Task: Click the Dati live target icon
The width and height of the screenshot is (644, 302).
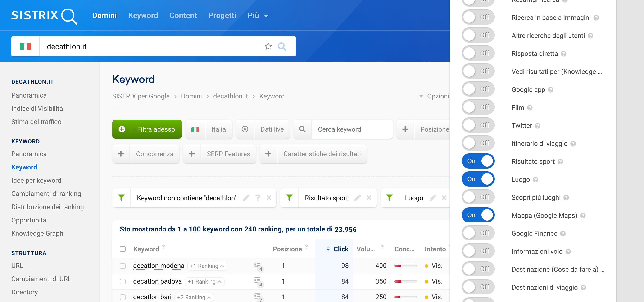Action: pos(245,129)
